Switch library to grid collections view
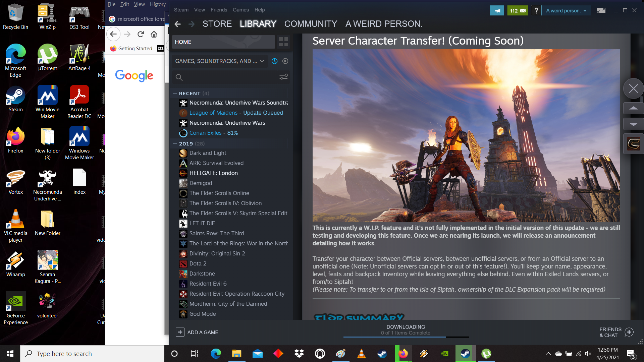Image resolution: width=644 pixels, height=362 pixels. pyautogui.click(x=283, y=42)
